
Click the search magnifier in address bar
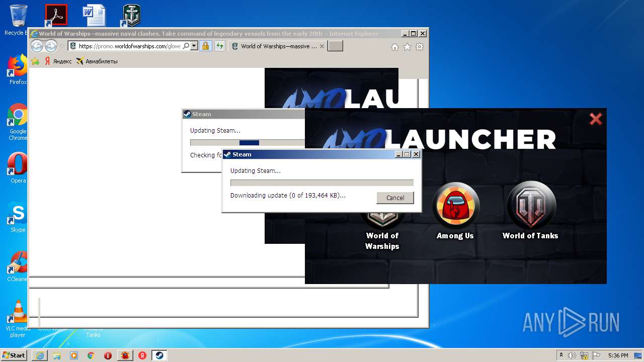(186, 46)
